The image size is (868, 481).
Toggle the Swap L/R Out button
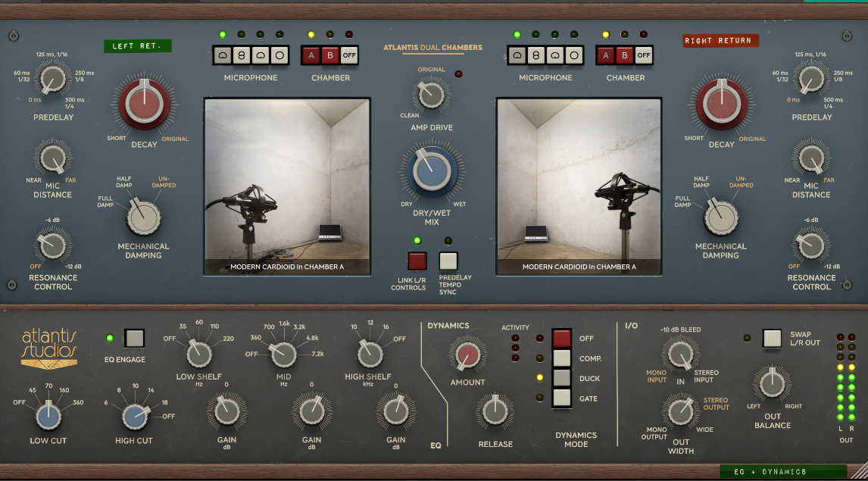coord(772,338)
